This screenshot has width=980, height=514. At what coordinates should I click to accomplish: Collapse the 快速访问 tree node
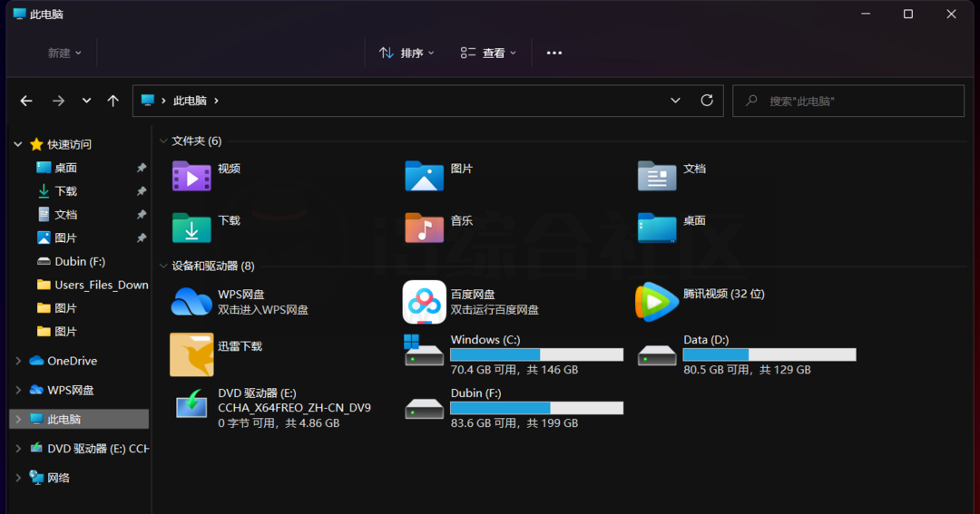pyautogui.click(x=18, y=144)
